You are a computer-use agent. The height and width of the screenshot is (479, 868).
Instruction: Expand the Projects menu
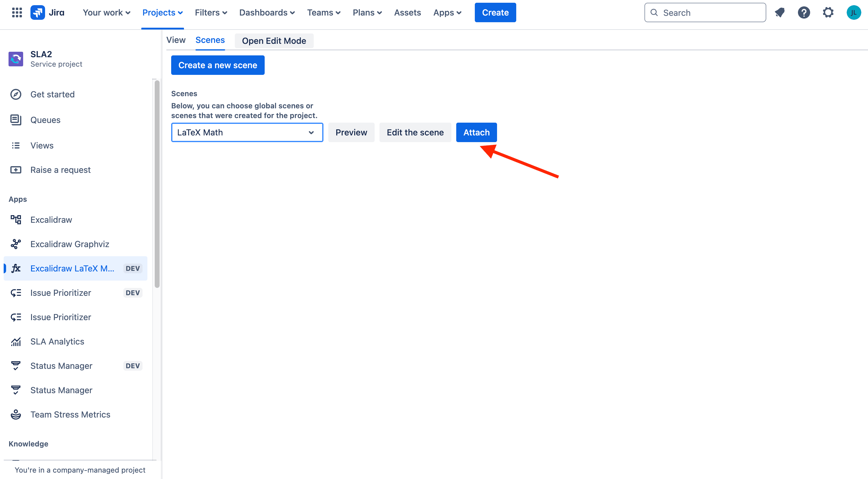(x=162, y=12)
